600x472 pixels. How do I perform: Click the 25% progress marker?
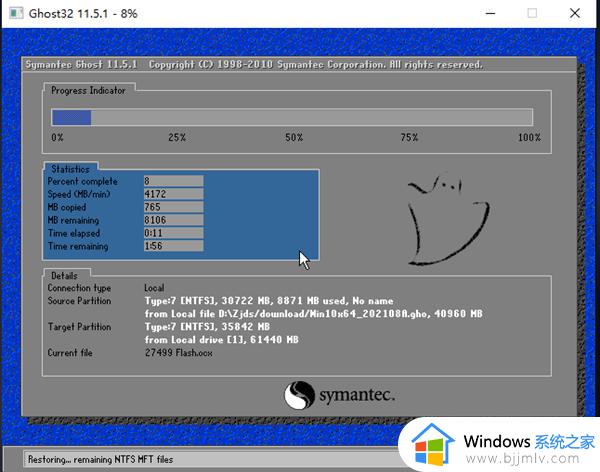pyautogui.click(x=177, y=137)
